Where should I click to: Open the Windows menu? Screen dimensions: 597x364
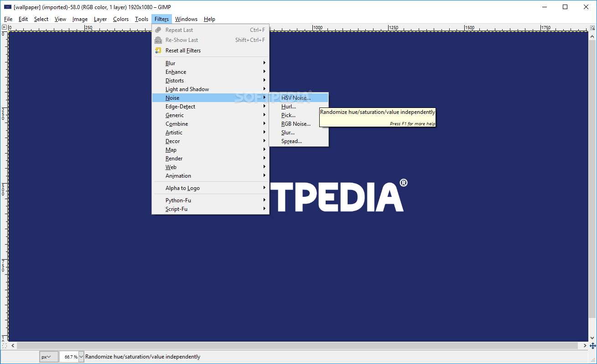click(x=186, y=19)
